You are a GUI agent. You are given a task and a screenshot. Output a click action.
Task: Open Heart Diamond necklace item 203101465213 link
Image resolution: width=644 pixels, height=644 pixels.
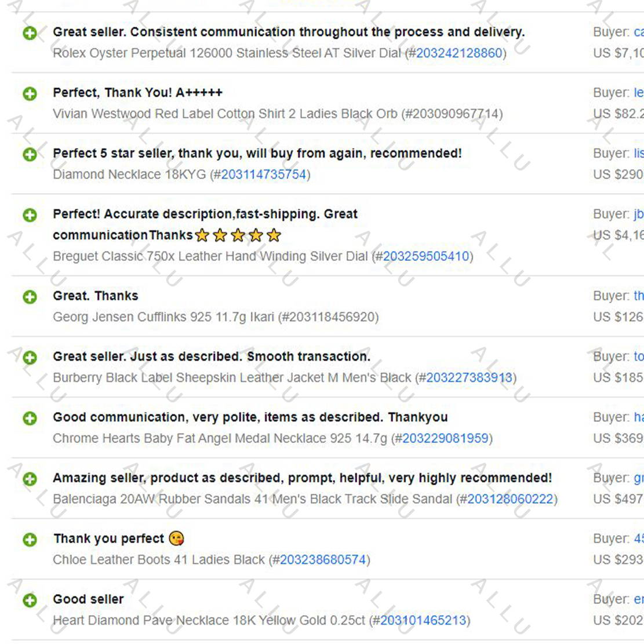(x=423, y=620)
